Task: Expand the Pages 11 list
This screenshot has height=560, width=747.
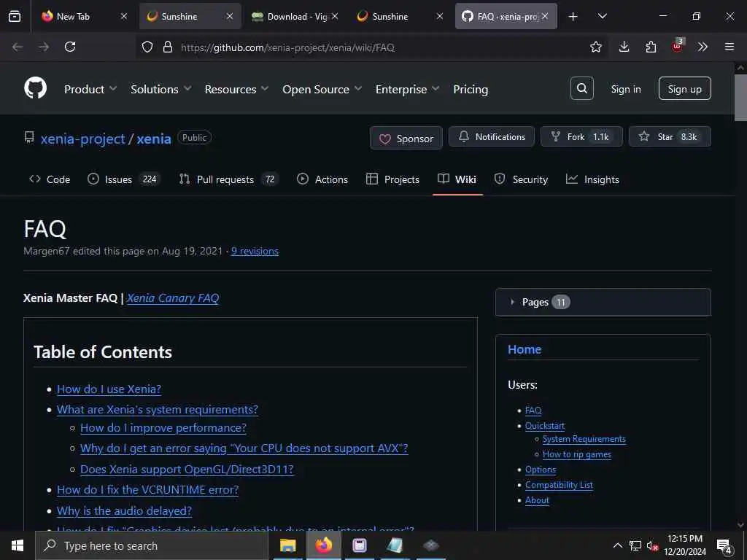Action: [x=603, y=302]
